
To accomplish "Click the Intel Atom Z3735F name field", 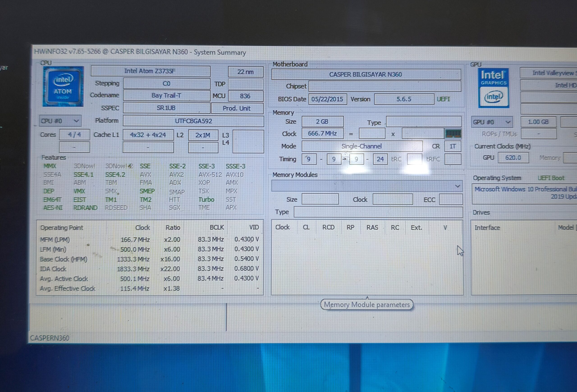I will tap(151, 71).
